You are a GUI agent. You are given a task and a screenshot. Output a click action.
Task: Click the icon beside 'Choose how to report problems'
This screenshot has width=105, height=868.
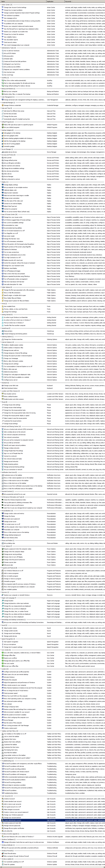[3, 10]
